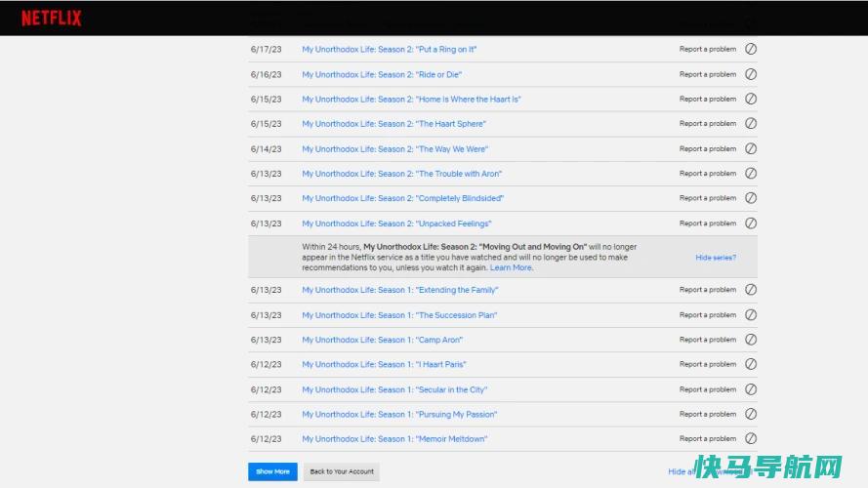Hide "The Trouble with Aron" from history
This screenshot has height=488, width=868.
click(751, 173)
